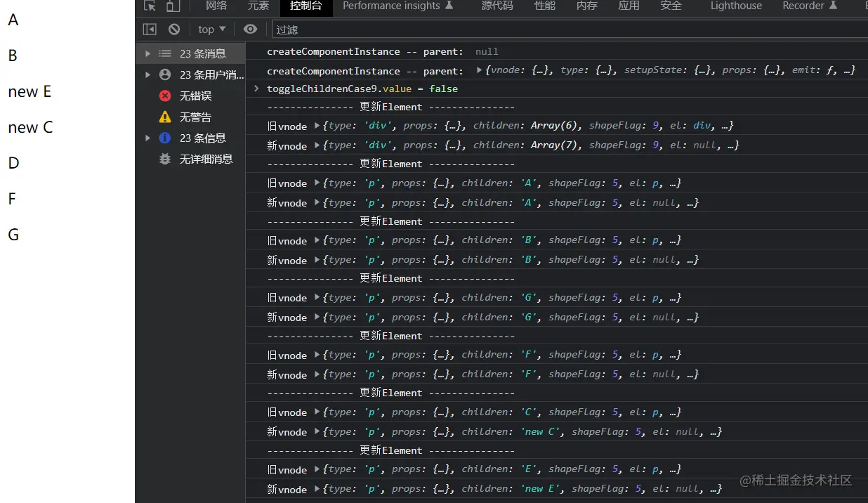This screenshot has height=503, width=868.
Task: Expand 新vnode object with children 'new C'
Action: (317, 431)
